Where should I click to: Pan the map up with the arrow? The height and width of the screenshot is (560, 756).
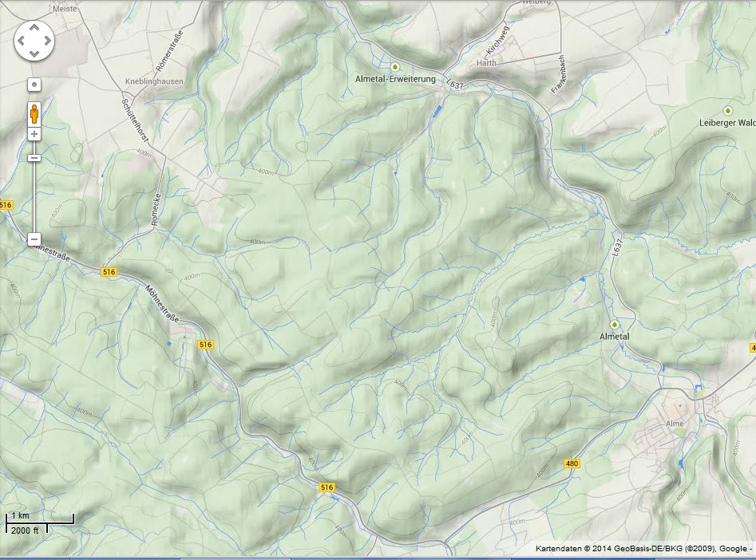[34, 26]
